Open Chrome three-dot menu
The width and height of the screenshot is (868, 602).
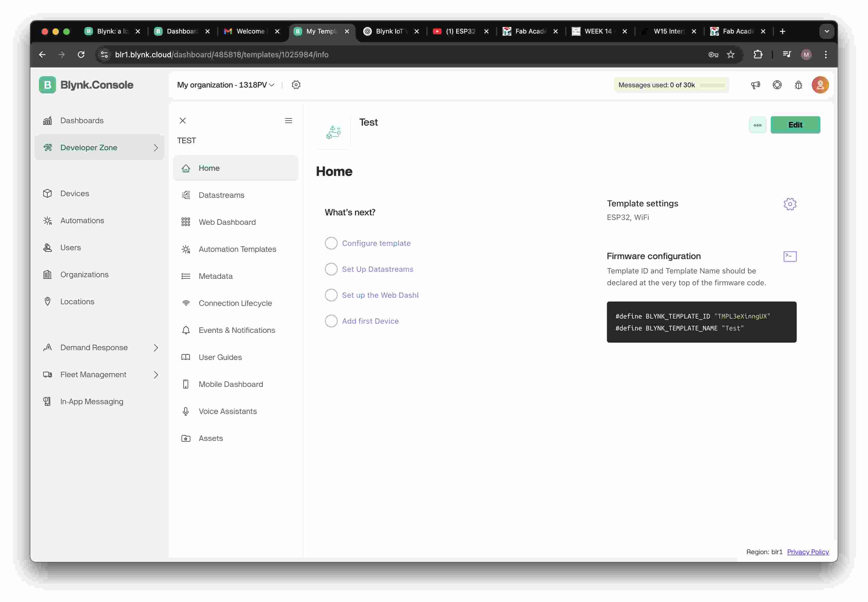(826, 55)
